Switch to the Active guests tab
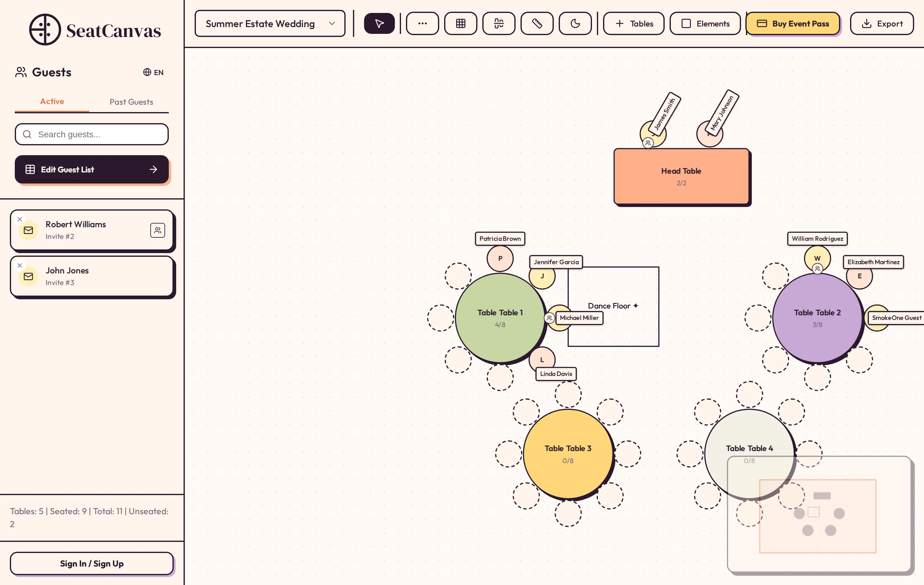 52,101
